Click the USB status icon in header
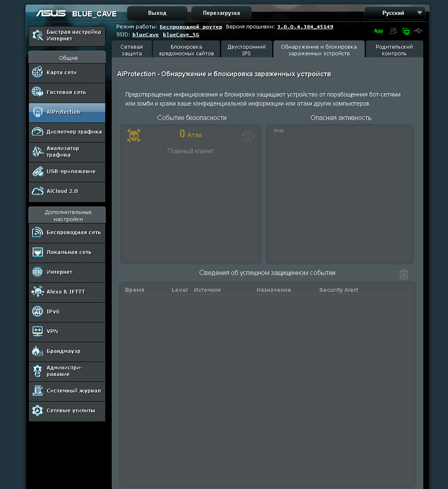The height and width of the screenshot is (489, 448). [x=418, y=31]
